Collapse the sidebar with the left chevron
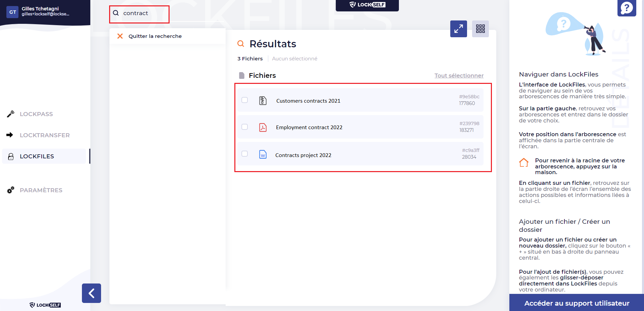This screenshot has height=311, width=644. tap(91, 293)
